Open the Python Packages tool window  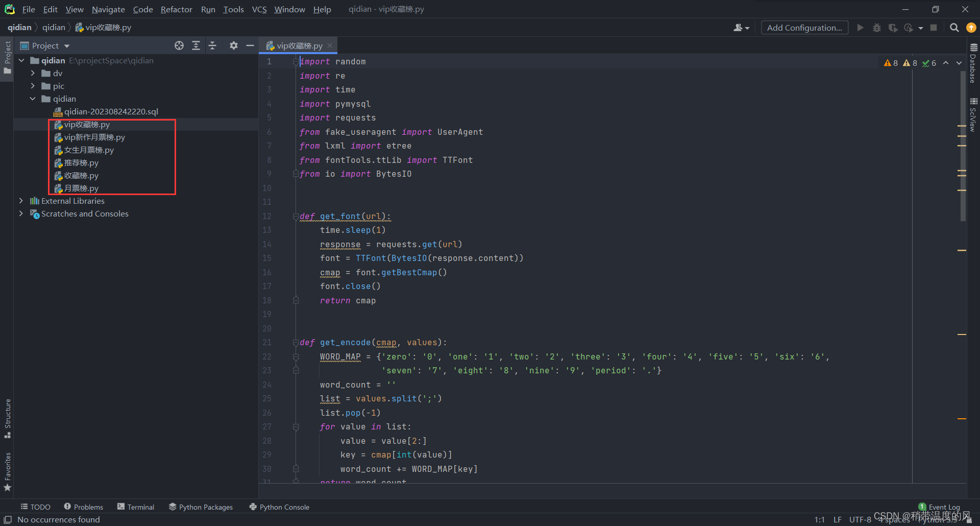[201, 507]
